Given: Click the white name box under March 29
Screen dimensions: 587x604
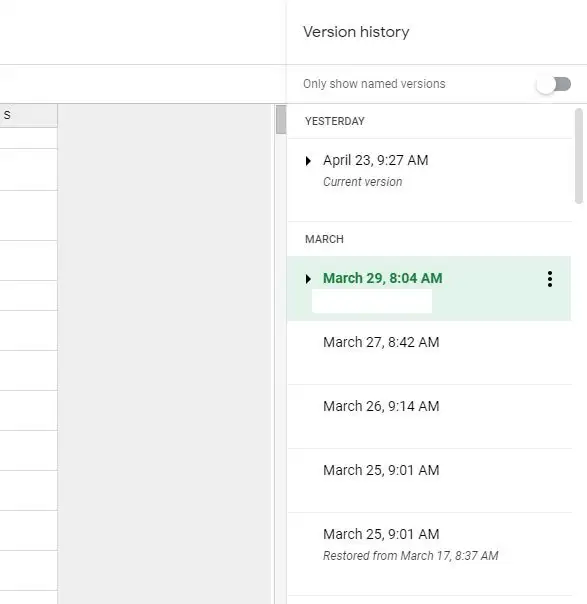Looking at the screenshot, I should click(372, 301).
